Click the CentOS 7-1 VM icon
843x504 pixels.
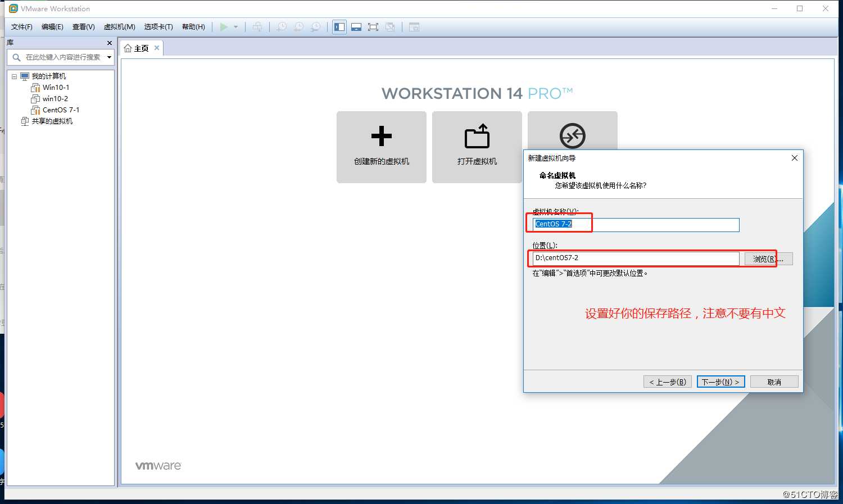pyautogui.click(x=35, y=110)
